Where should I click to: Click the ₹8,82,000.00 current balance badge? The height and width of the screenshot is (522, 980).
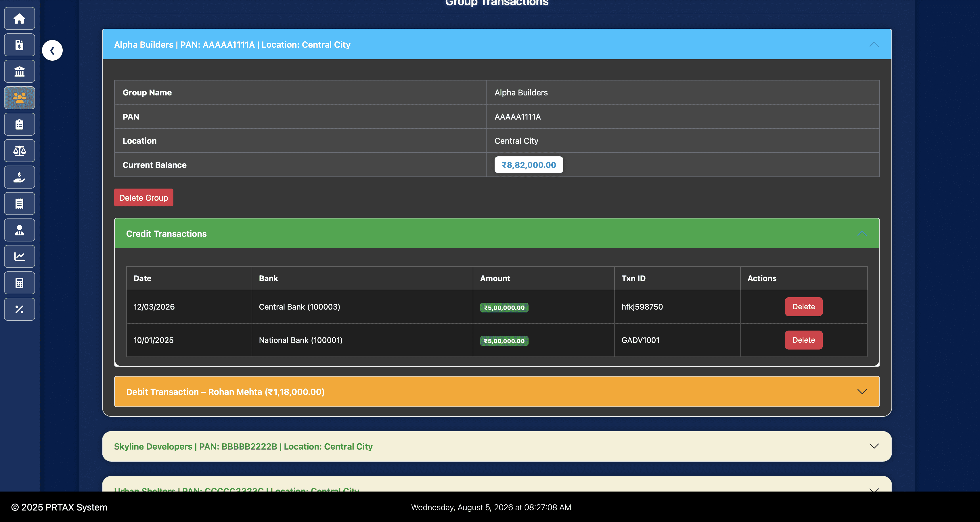pos(529,165)
